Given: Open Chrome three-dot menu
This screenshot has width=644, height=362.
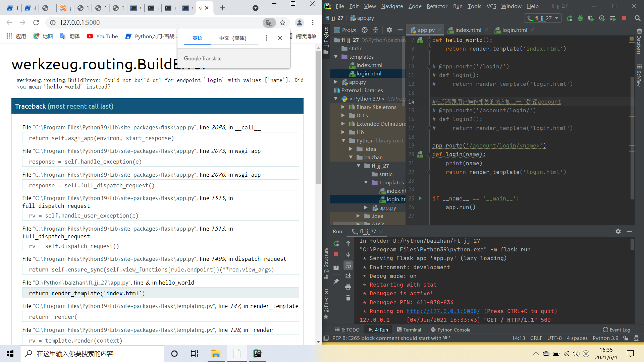Looking at the screenshot, I should click(x=313, y=23).
